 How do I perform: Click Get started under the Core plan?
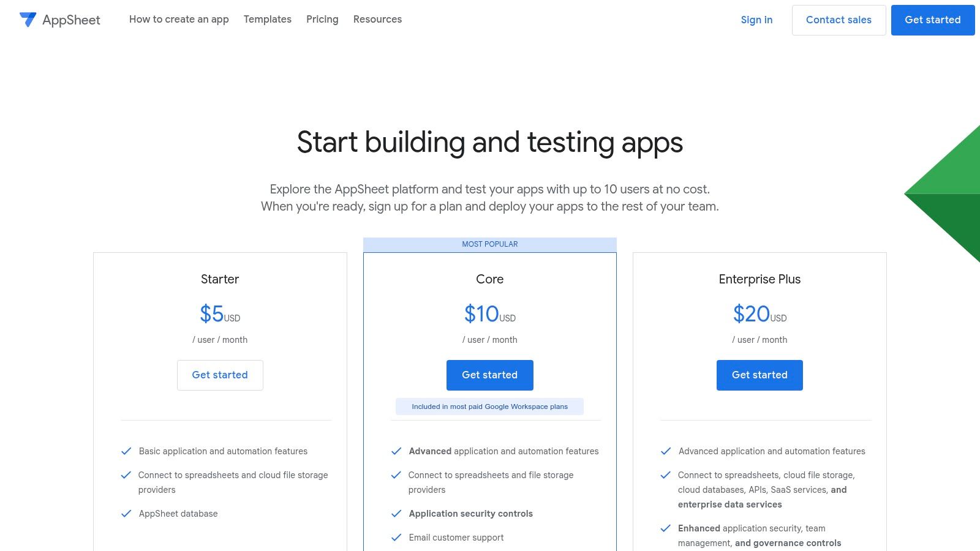[489, 375]
